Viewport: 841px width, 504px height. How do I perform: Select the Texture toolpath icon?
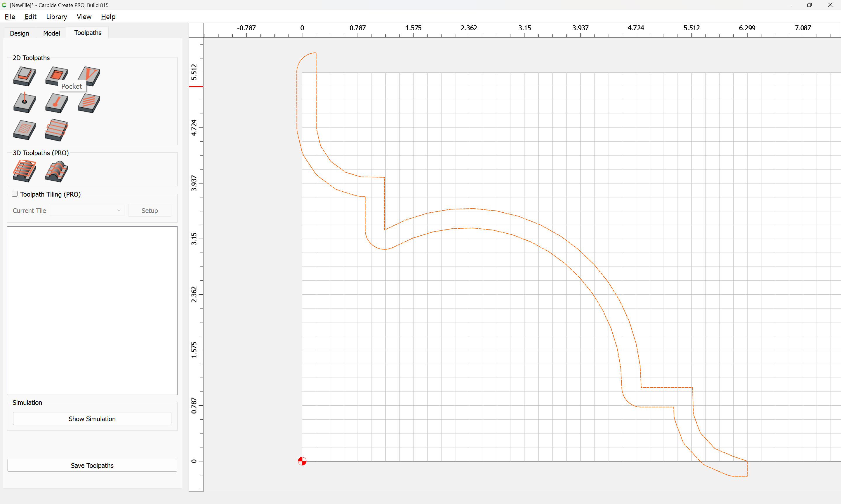[89, 103]
